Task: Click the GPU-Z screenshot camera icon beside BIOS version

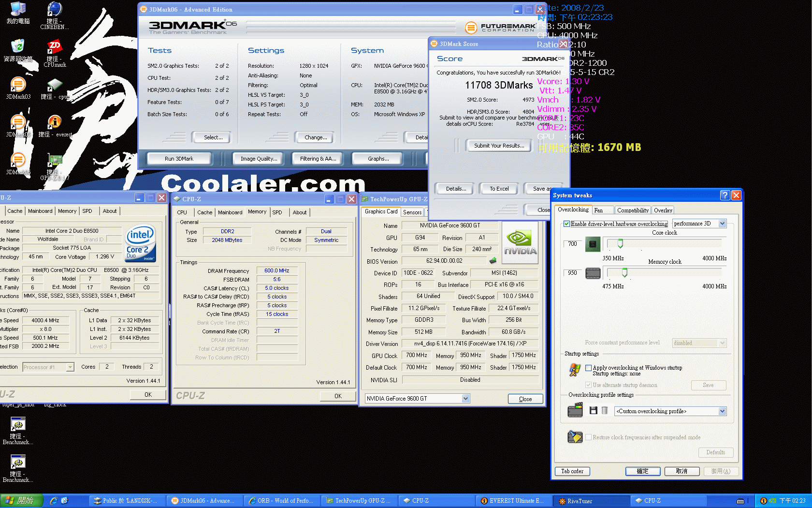Action: tap(493, 261)
